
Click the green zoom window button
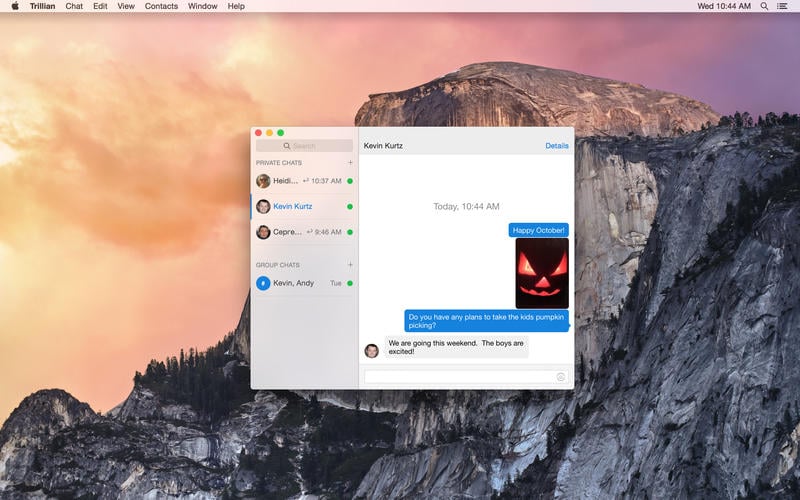tap(281, 133)
